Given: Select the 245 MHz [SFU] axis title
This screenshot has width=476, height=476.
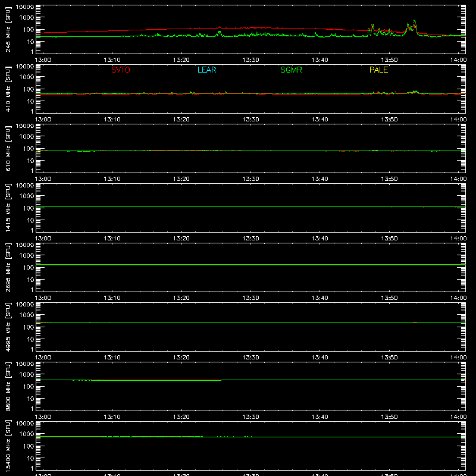Looking at the screenshot, I should 8,29.
